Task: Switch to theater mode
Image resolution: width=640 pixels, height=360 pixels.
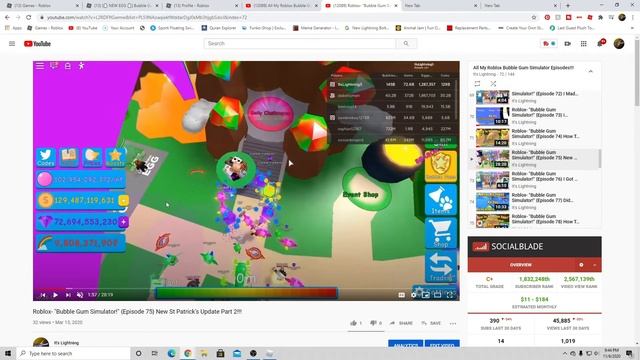Action: (437, 295)
